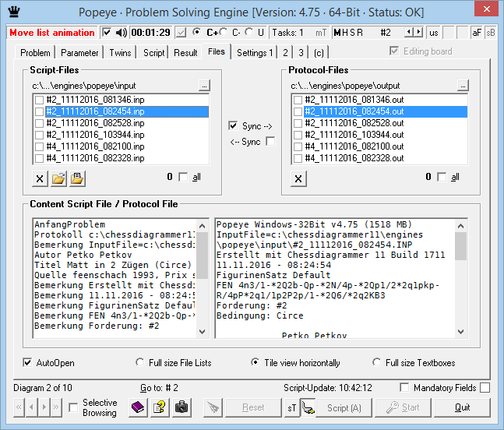The height and width of the screenshot is (430, 504).
Task: Click the speaker sound icon
Action: pos(122,33)
